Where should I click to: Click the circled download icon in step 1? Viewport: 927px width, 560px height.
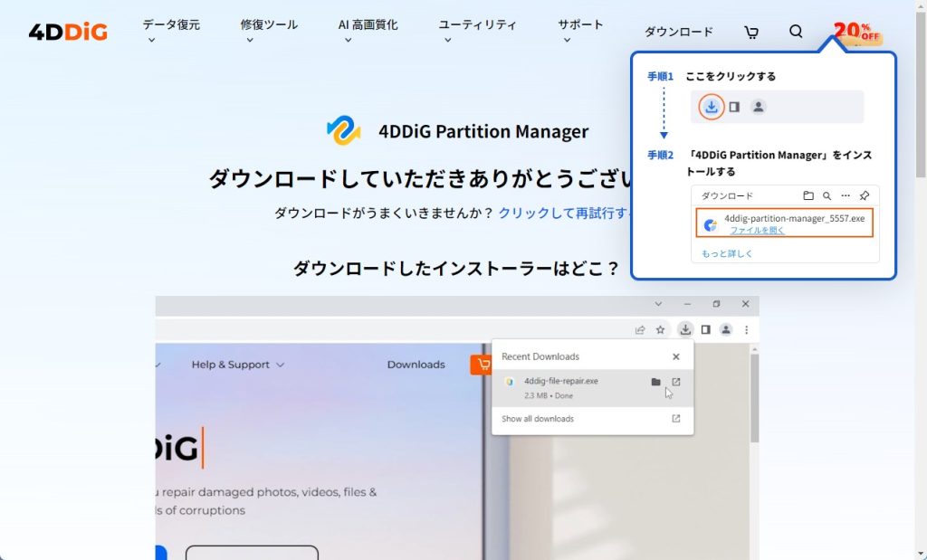712,107
